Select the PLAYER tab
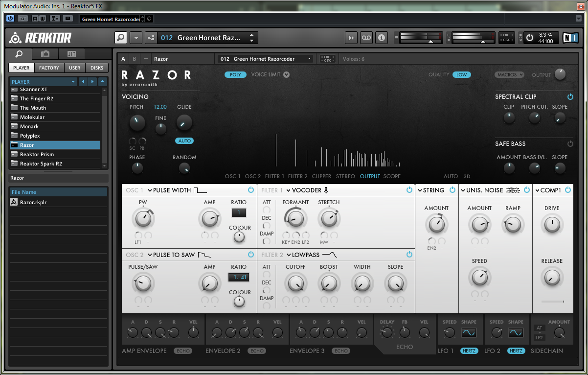 [22, 68]
